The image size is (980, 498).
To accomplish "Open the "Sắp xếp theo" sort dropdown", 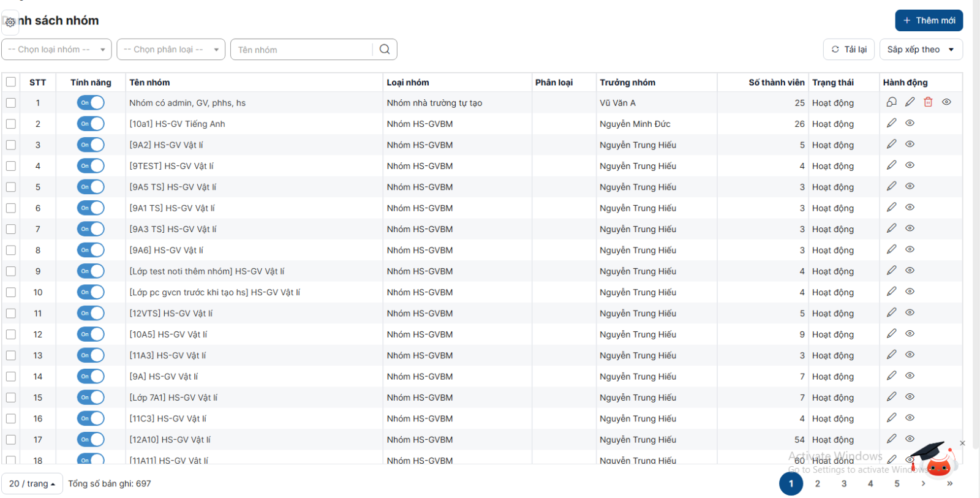I will coord(921,50).
